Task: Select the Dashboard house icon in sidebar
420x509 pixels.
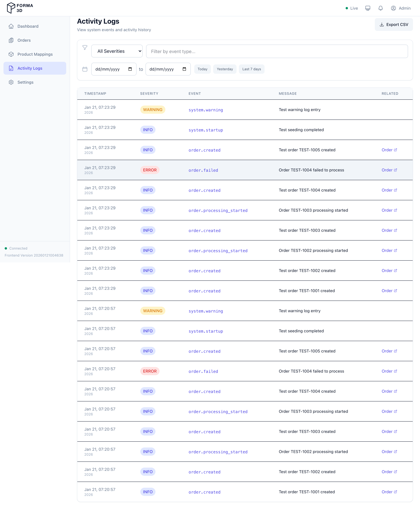Action: click(11, 26)
